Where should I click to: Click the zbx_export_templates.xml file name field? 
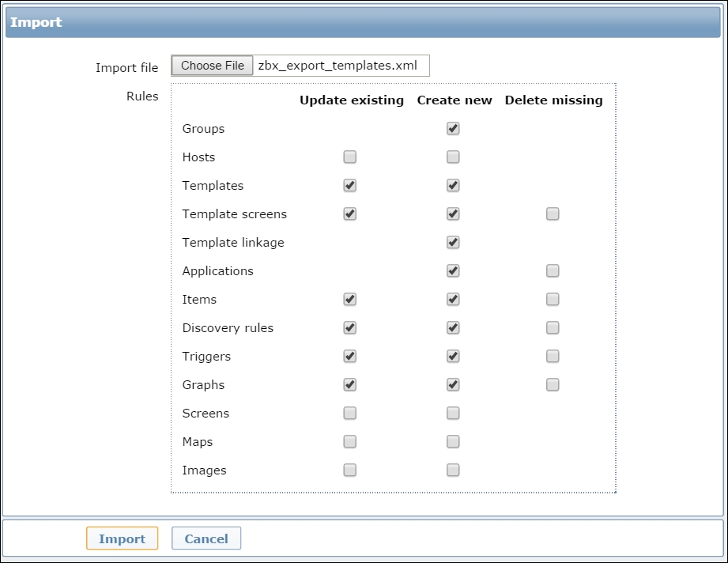coord(340,66)
